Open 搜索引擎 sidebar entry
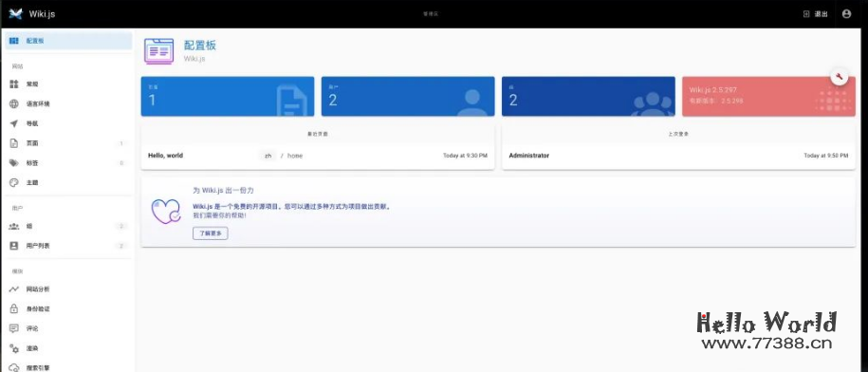868x372 pixels. tap(68, 367)
